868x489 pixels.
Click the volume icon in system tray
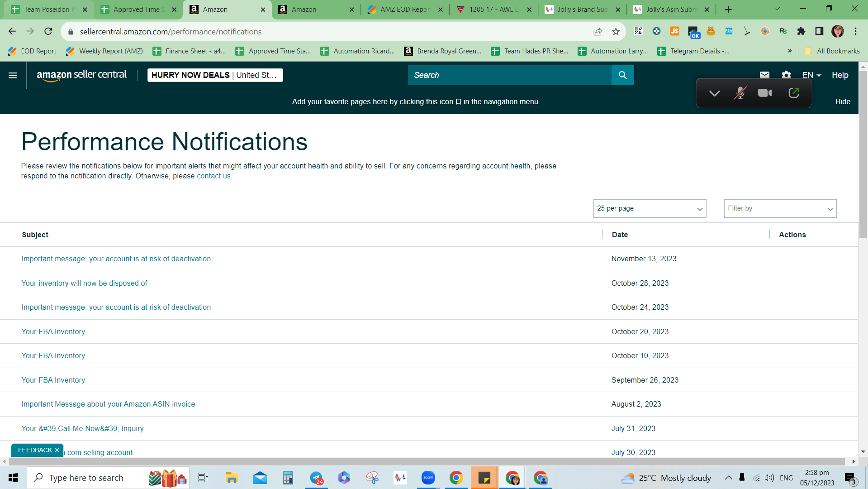(769, 478)
